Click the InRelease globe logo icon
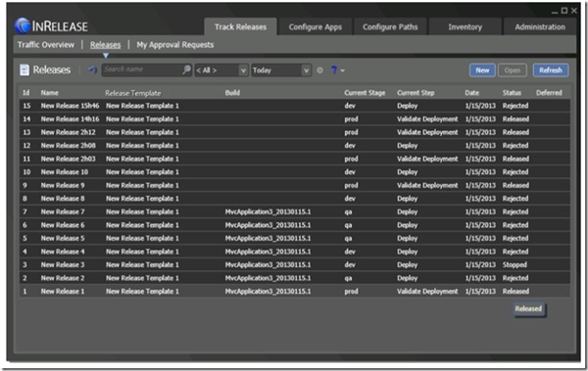The width and height of the screenshot is (588, 371). 23,25
